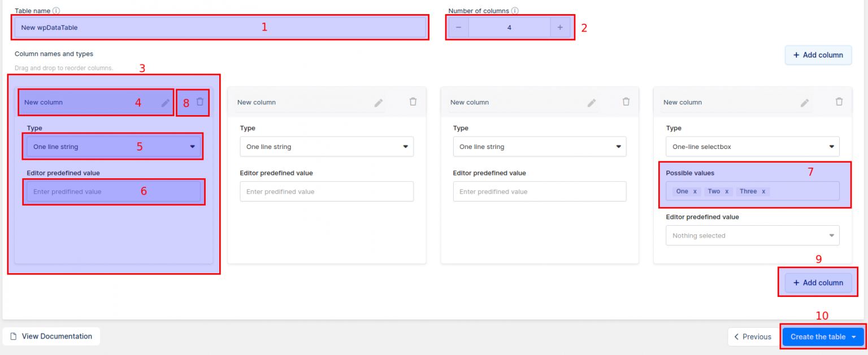Delete first column with its trash icon

pyautogui.click(x=199, y=102)
